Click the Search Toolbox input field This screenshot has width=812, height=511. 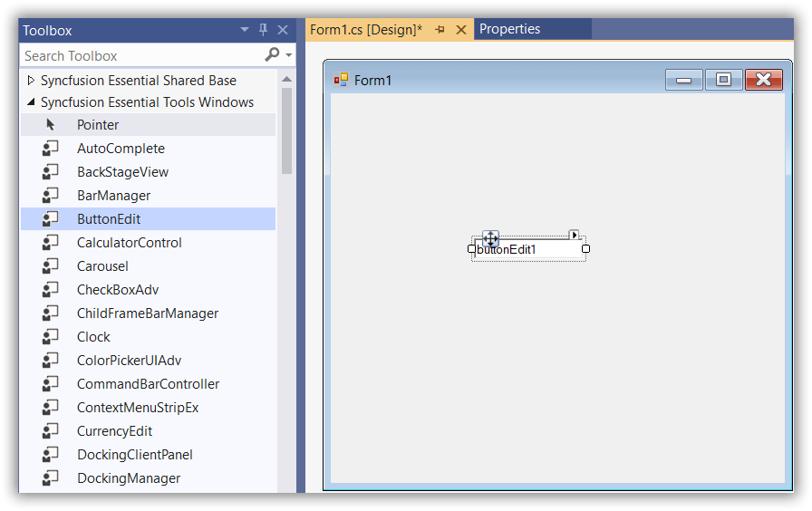pyautogui.click(x=142, y=55)
